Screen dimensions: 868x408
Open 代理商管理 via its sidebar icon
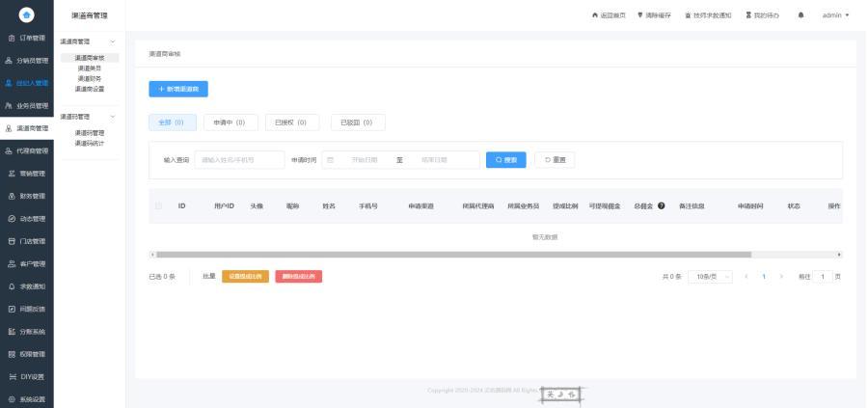point(9,150)
